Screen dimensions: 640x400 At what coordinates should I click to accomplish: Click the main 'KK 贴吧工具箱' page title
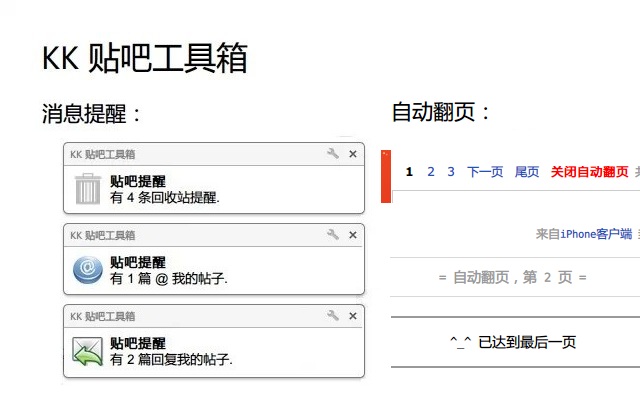coord(145,58)
